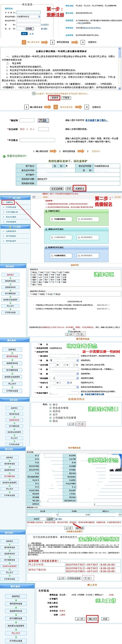Click the 发送至邮箱 button
This screenshot has width=122, height=644.
click(x=57, y=189)
